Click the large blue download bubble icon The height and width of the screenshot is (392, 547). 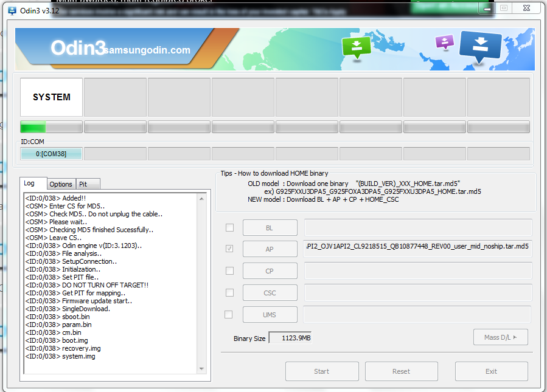pyautogui.click(x=481, y=47)
